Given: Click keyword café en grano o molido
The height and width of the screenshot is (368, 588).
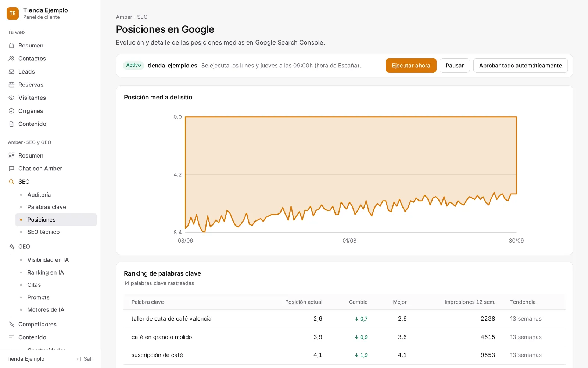Looking at the screenshot, I should 162,337.
